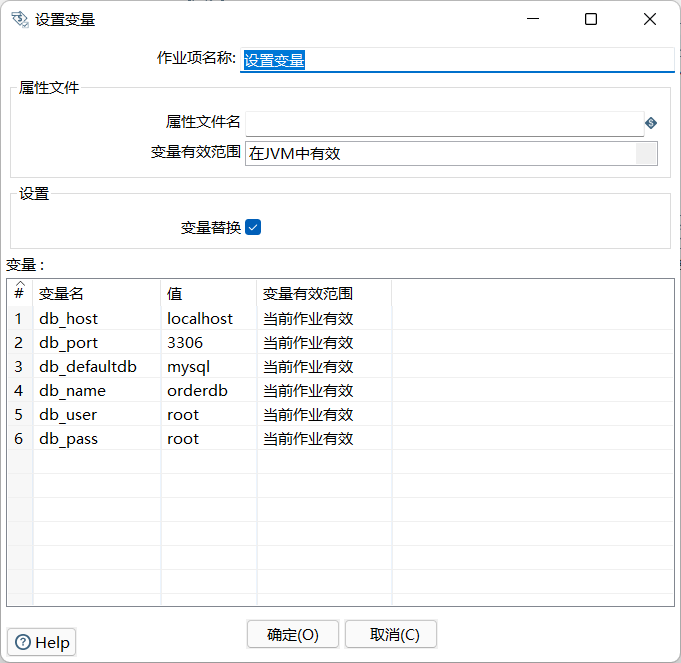Open scope cell 当前作业有效 for db_host
This screenshot has width=681, height=663.
(324, 318)
